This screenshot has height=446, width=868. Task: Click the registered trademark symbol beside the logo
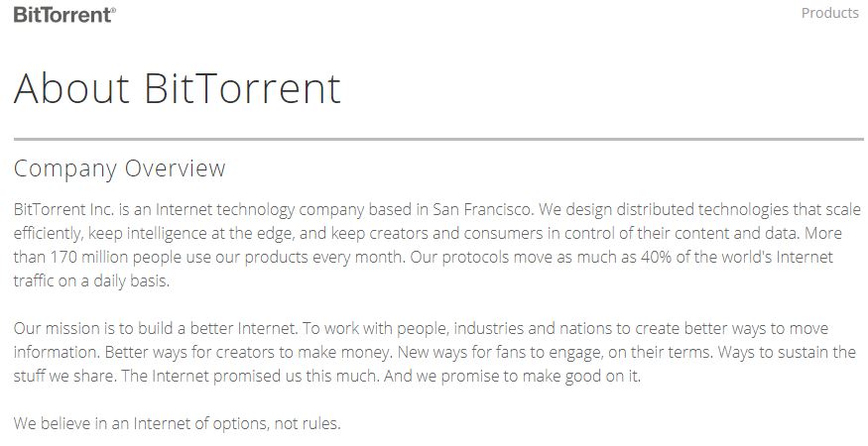[x=113, y=9]
